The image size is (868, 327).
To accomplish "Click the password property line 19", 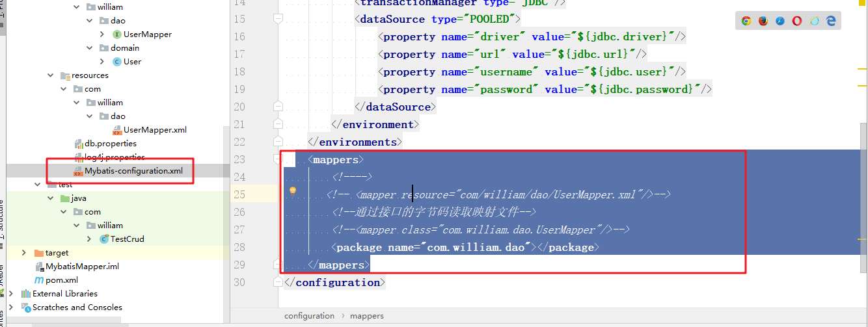I will click(x=545, y=89).
